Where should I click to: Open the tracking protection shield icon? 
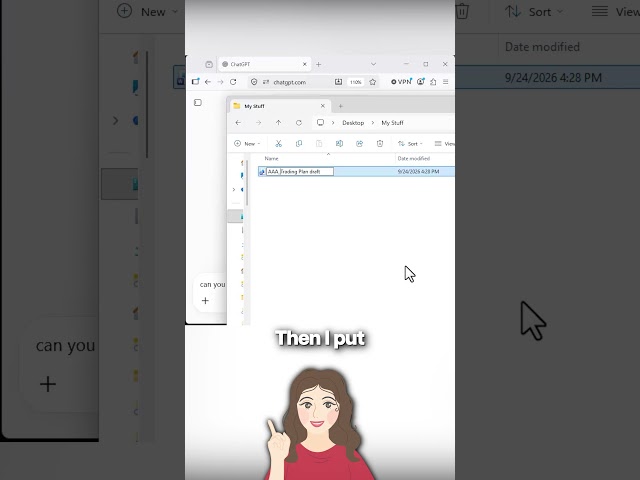click(x=254, y=82)
